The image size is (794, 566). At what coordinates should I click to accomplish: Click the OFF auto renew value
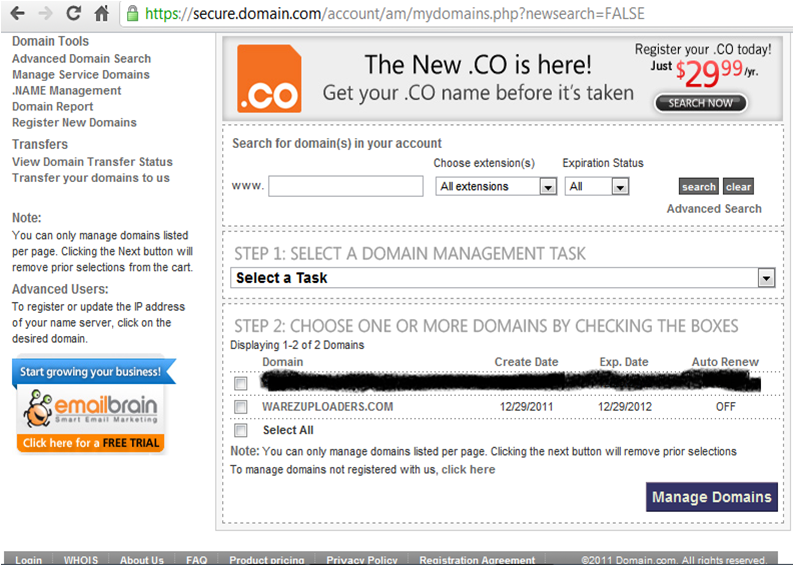[x=726, y=407]
